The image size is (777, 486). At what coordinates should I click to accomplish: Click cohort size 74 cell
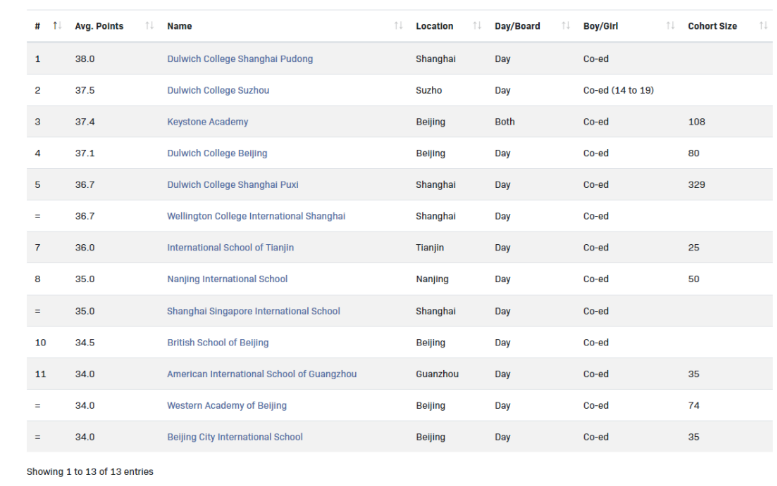[x=693, y=405]
